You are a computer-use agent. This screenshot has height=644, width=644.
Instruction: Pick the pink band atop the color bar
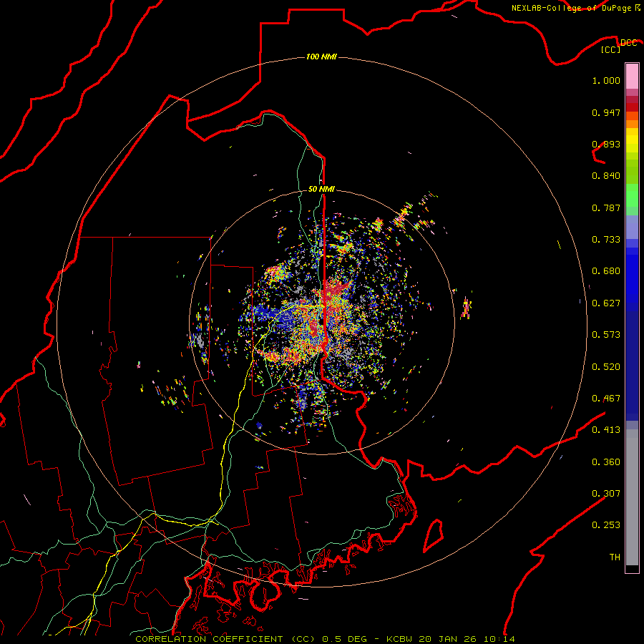[x=632, y=77]
